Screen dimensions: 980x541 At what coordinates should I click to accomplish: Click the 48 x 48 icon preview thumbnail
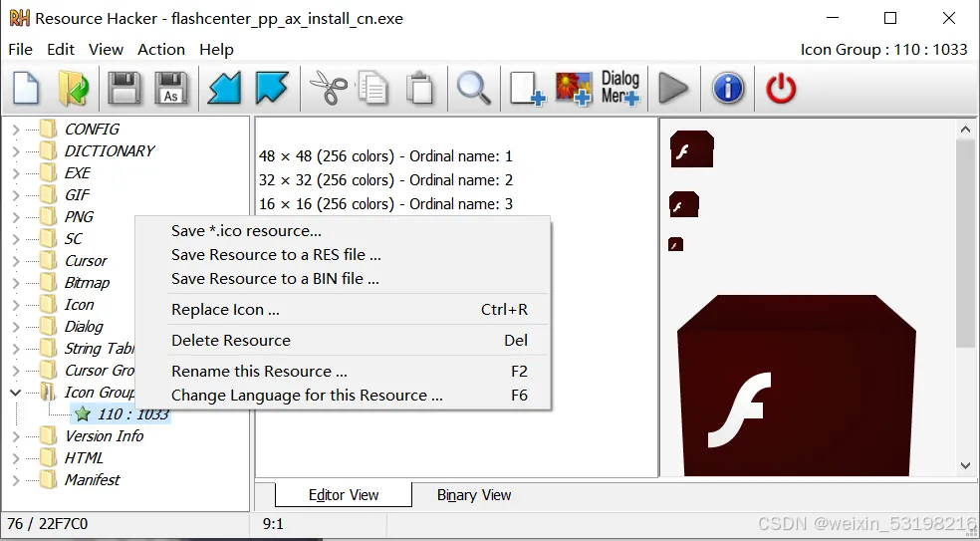point(692,148)
